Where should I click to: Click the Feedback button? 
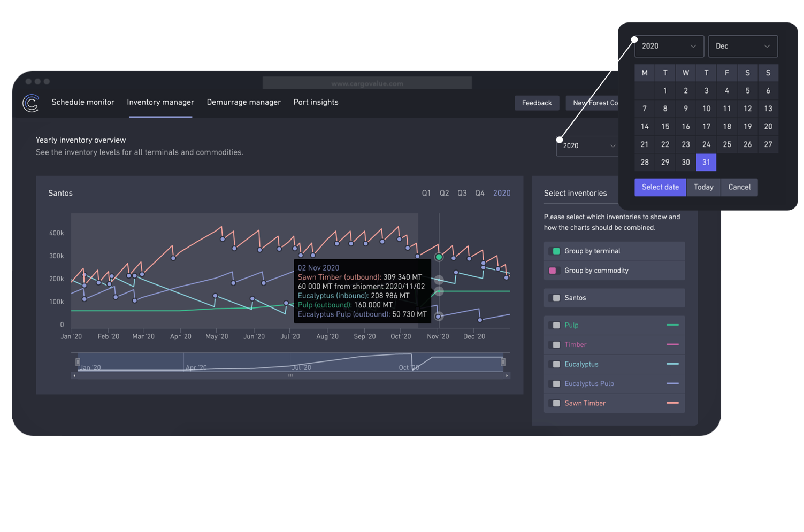tap(537, 103)
